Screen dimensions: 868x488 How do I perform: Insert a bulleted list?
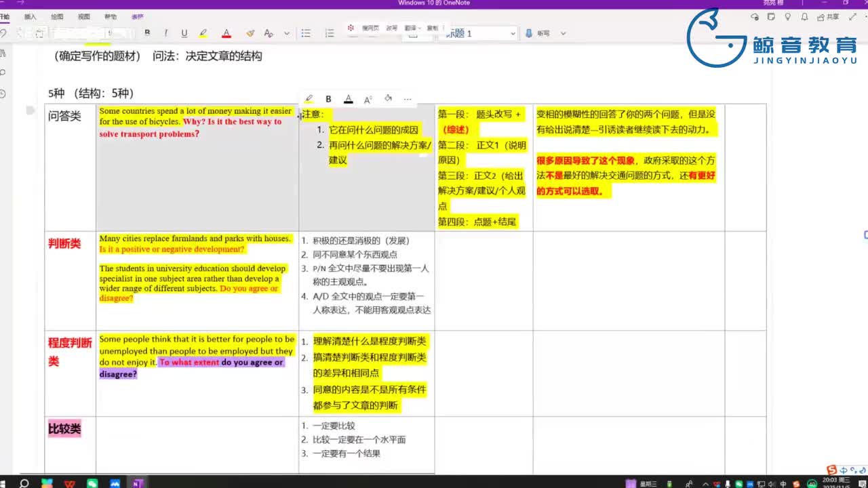[306, 33]
